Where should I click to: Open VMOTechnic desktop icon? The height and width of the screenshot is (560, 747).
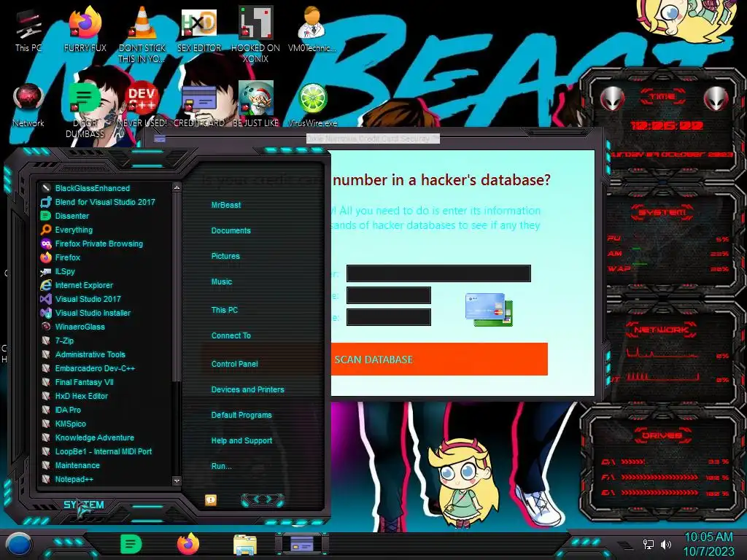pos(312,29)
